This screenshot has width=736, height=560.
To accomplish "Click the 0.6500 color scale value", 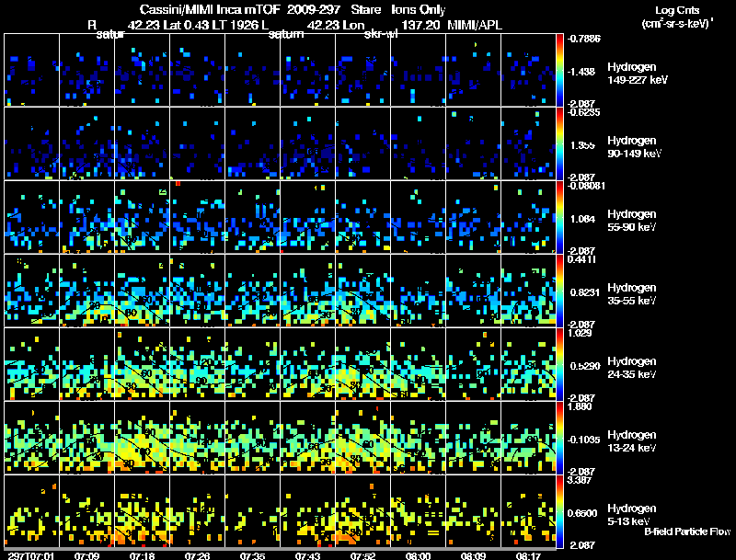I will [582, 513].
